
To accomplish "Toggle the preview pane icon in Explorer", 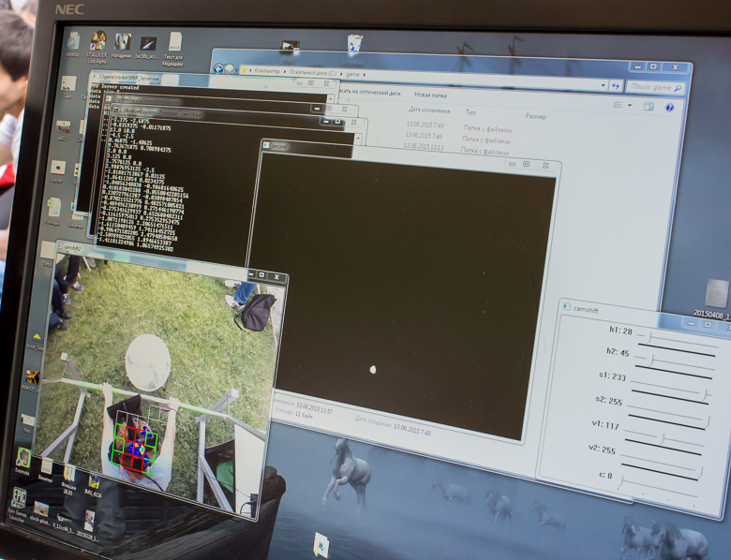I will point(649,107).
